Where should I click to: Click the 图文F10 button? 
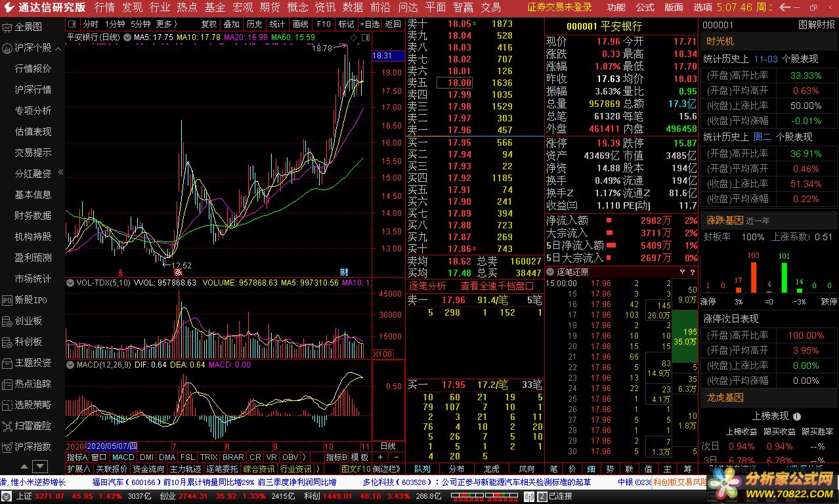click(x=356, y=469)
